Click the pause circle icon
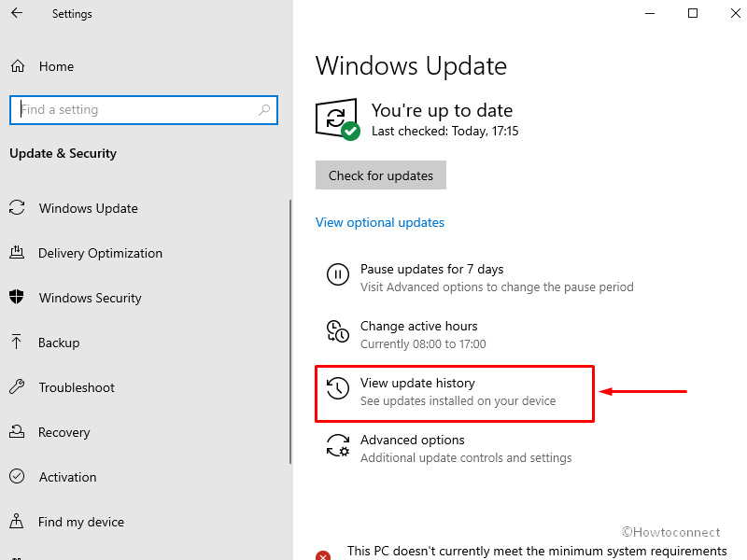Image resolution: width=747 pixels, height=560 pixels. coord(338,274)
